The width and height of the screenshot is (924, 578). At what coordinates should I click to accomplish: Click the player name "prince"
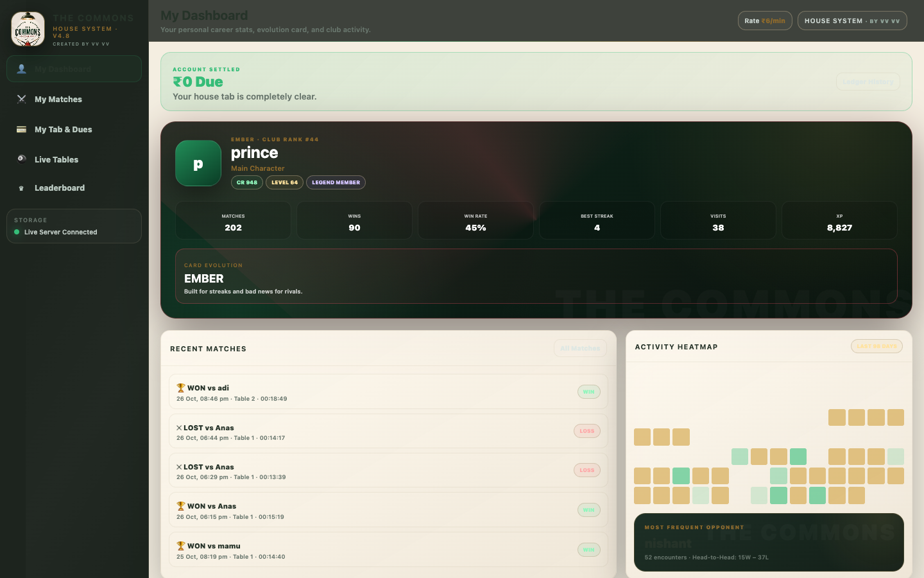pos(254,153)
